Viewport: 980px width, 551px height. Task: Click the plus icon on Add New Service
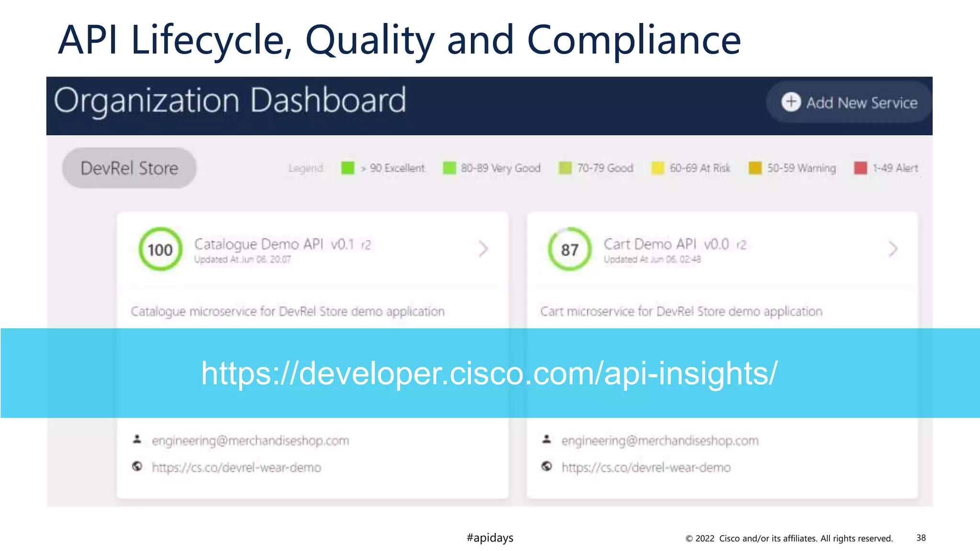coord(791,102)
